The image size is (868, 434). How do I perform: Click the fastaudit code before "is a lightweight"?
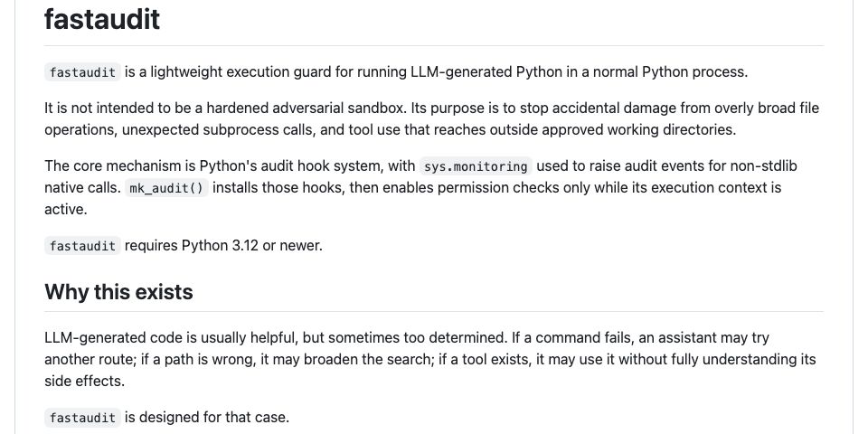point(82,72)
